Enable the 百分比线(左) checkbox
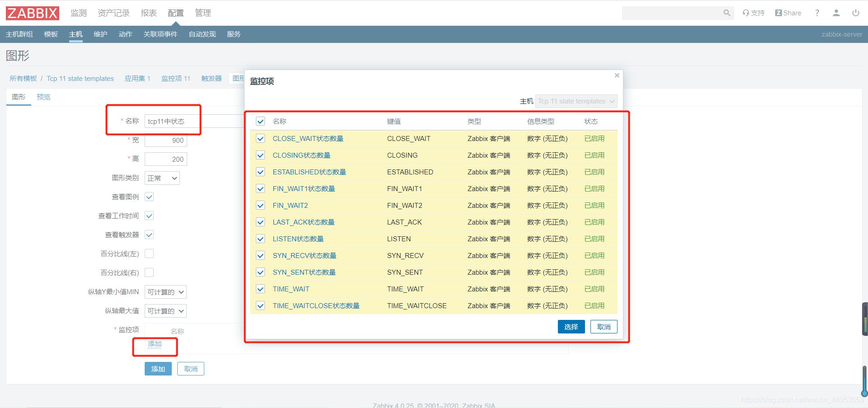The image size is (868, 408). 149,253
